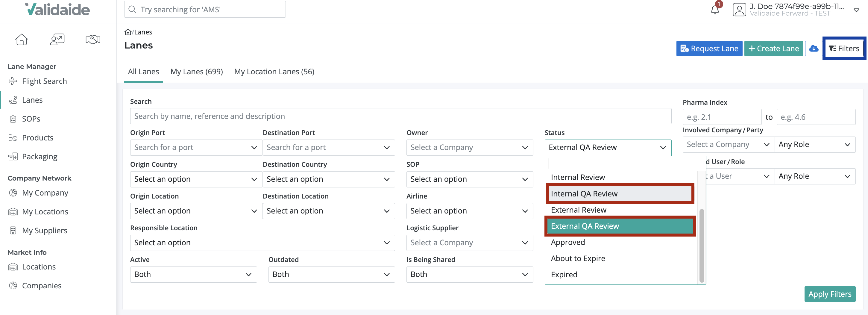Open Products in the sidebar

click(37, 138)
